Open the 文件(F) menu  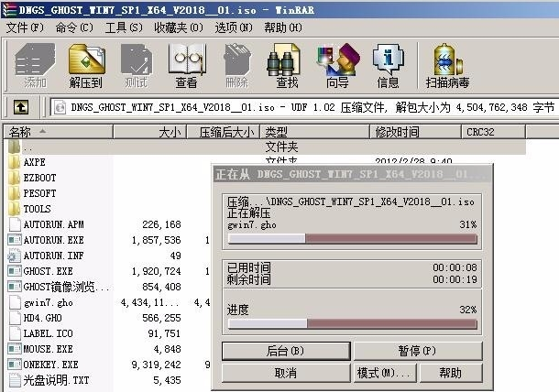[25, 27]
